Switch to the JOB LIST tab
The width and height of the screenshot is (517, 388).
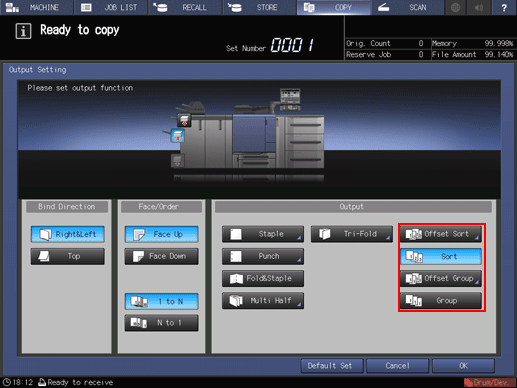110,7
